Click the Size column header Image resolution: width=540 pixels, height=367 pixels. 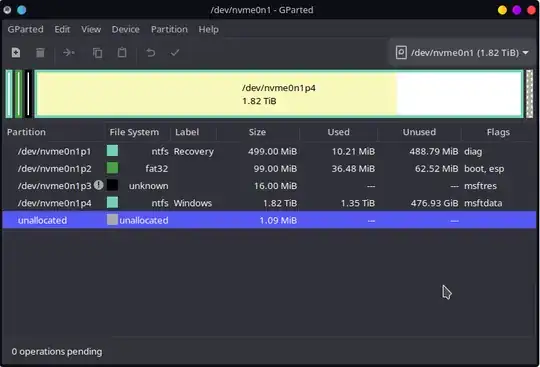(257, 132)
